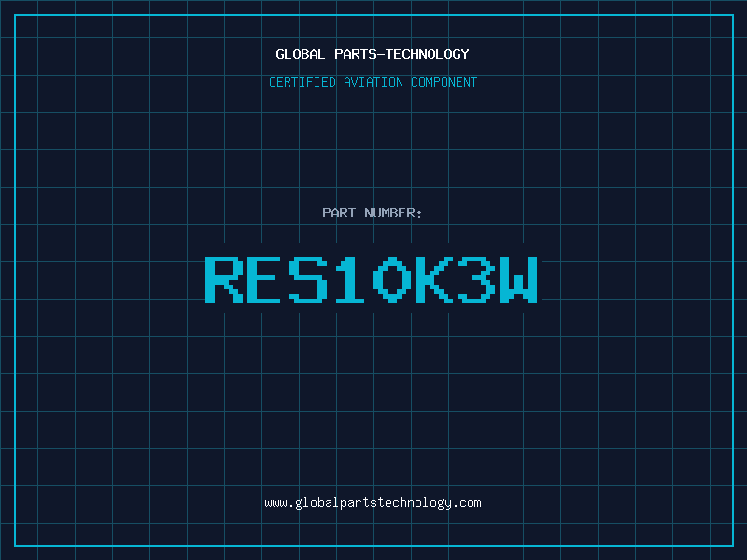Select the CERTIFIED AVIATION COMPONENT subtitle
This screenshot has width=747, height=560.
(x=373, y=82)
